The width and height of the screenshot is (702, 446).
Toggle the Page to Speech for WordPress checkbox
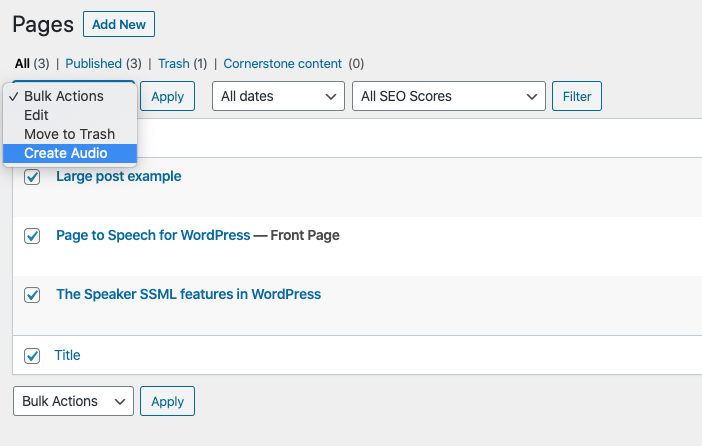click(32, 236)
